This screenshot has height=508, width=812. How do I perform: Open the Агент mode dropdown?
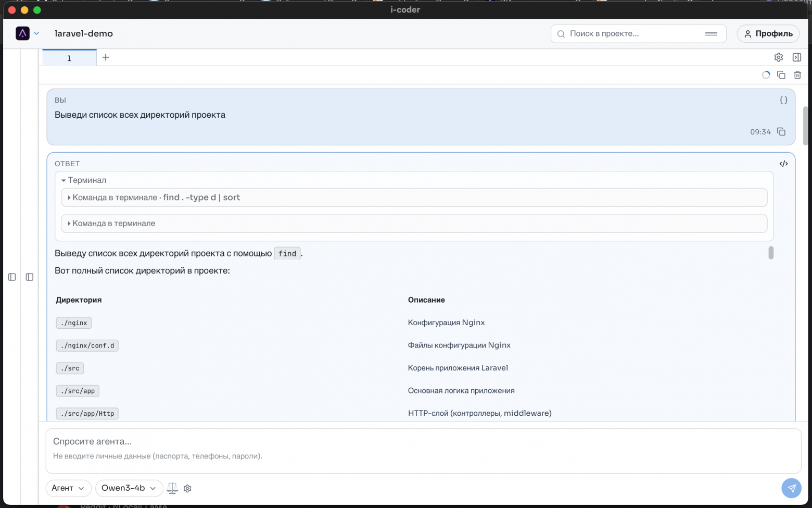tap(68, 488)
